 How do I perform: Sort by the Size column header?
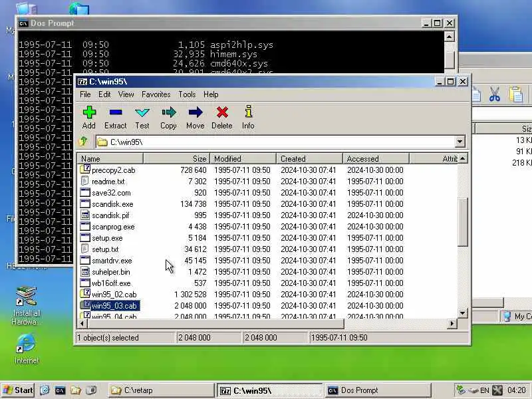[x=177, y=158]
